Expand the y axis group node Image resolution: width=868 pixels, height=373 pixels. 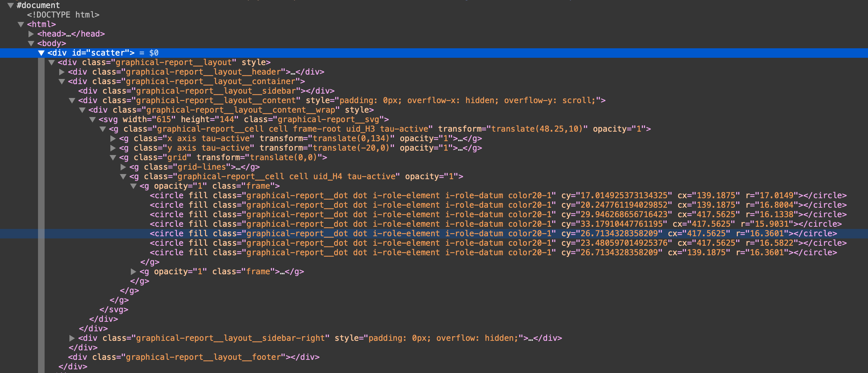point(113,148)
